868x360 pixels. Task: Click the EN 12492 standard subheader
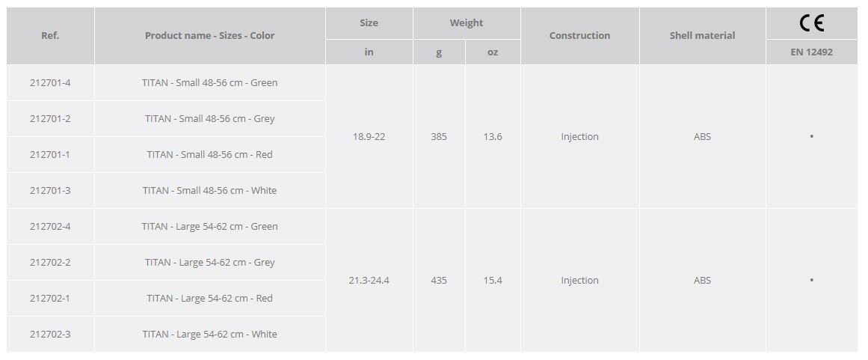[811, 52]
